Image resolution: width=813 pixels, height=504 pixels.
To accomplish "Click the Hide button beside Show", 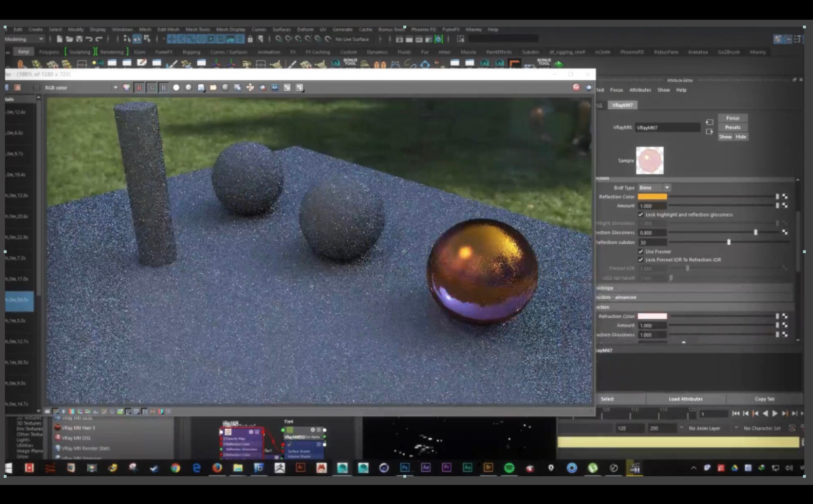I will 741,137.
